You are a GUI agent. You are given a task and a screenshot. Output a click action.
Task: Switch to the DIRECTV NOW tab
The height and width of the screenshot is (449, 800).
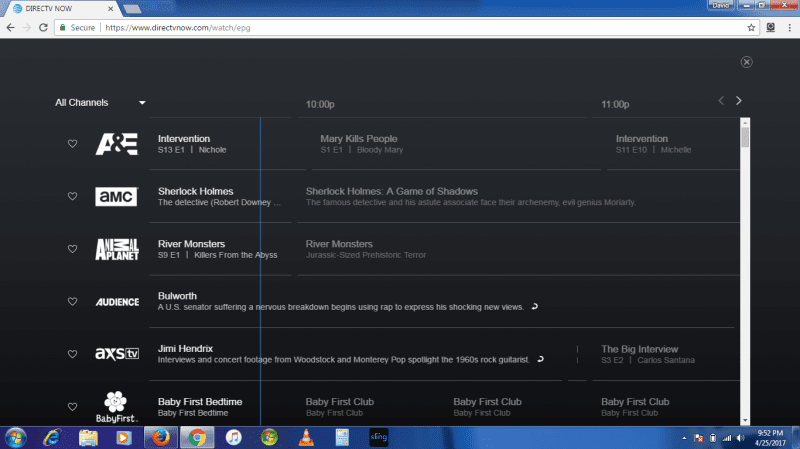(61, 9)
